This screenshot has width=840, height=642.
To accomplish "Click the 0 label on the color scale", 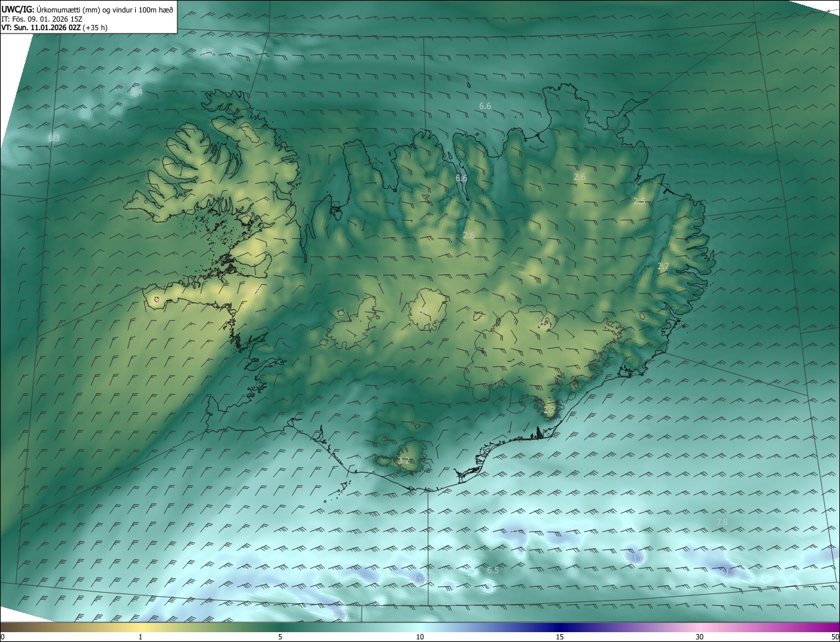I will (x=3, y=637).
